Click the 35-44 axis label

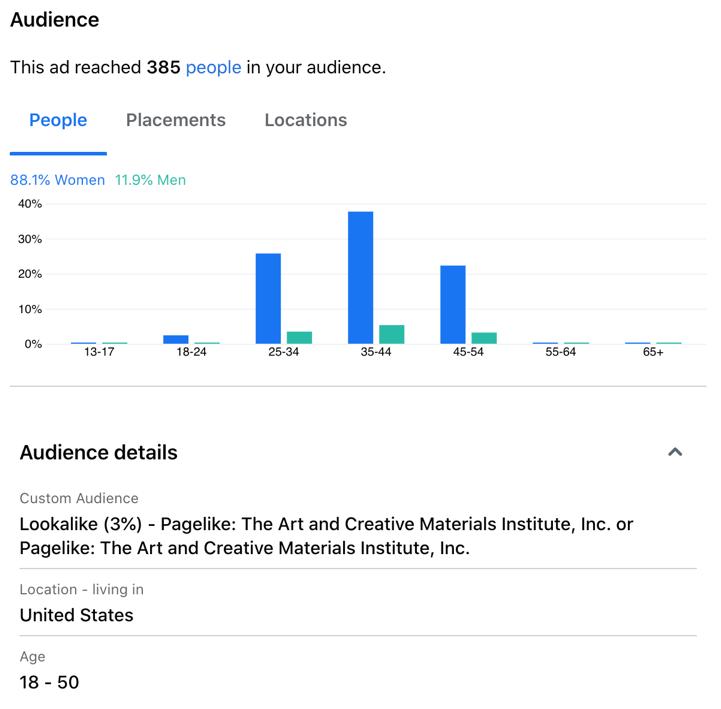point(376,352)
